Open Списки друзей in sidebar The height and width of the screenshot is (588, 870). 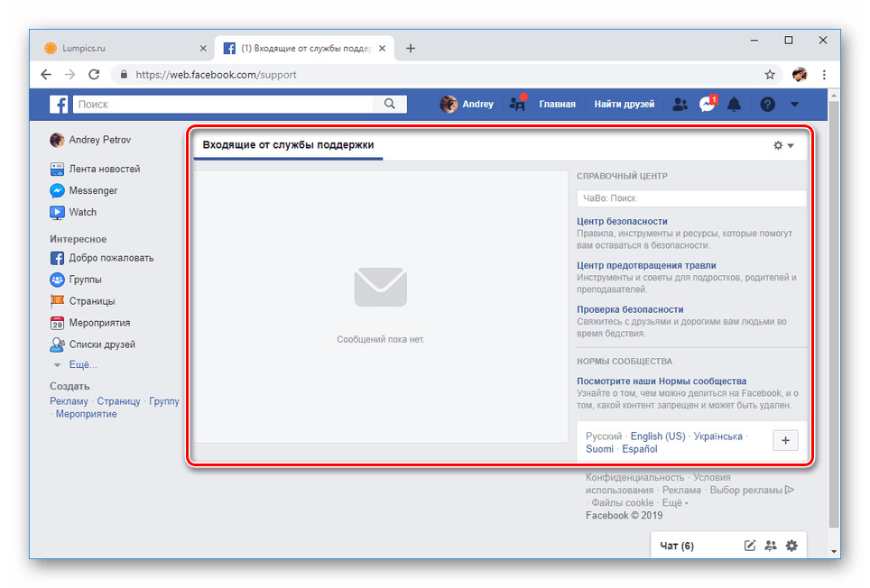pos(93,345)
